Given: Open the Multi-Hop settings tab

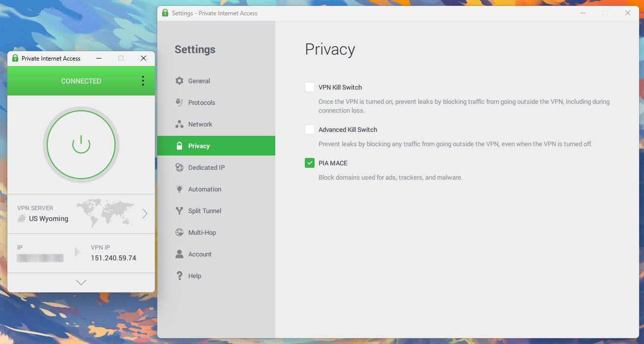Looking at the screenshot, I should [x=216, y=232].
